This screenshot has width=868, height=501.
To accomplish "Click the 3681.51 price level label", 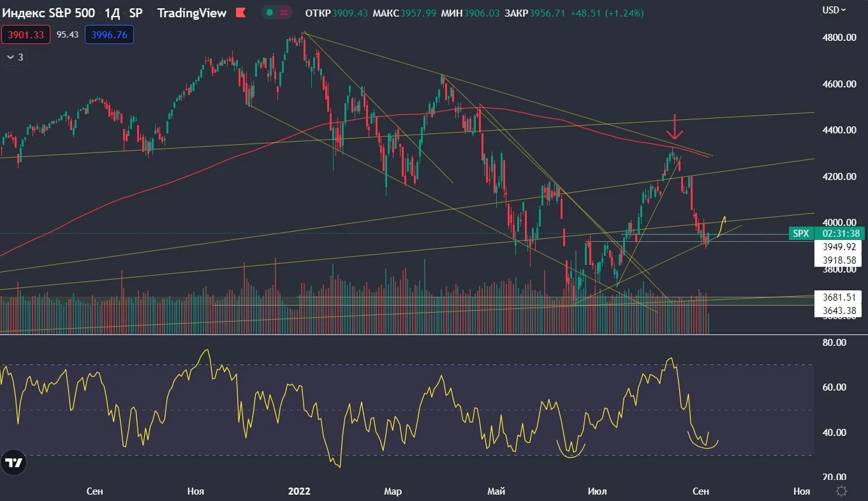I will tap(839, 297).
